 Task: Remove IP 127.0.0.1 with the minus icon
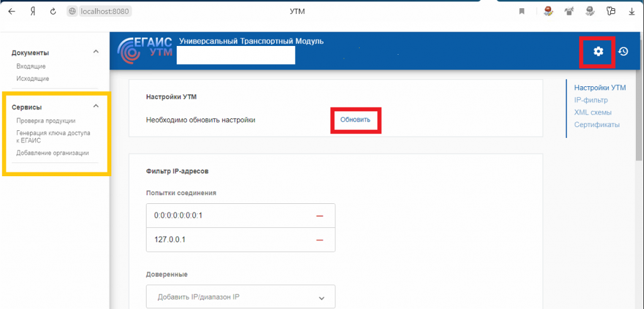tap(319, 240)
